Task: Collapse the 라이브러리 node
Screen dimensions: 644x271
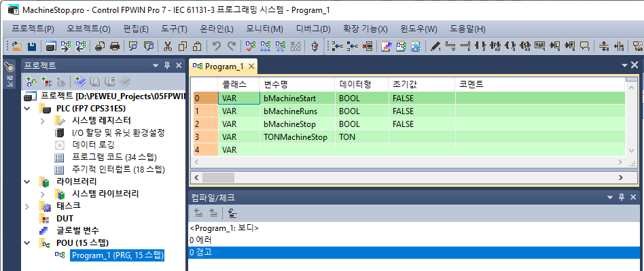Action: tap(28, 181)
